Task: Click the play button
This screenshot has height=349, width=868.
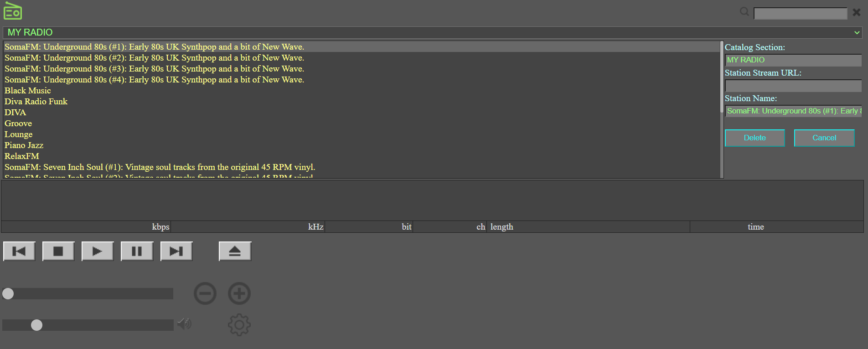Action: [x=98, y=251]
